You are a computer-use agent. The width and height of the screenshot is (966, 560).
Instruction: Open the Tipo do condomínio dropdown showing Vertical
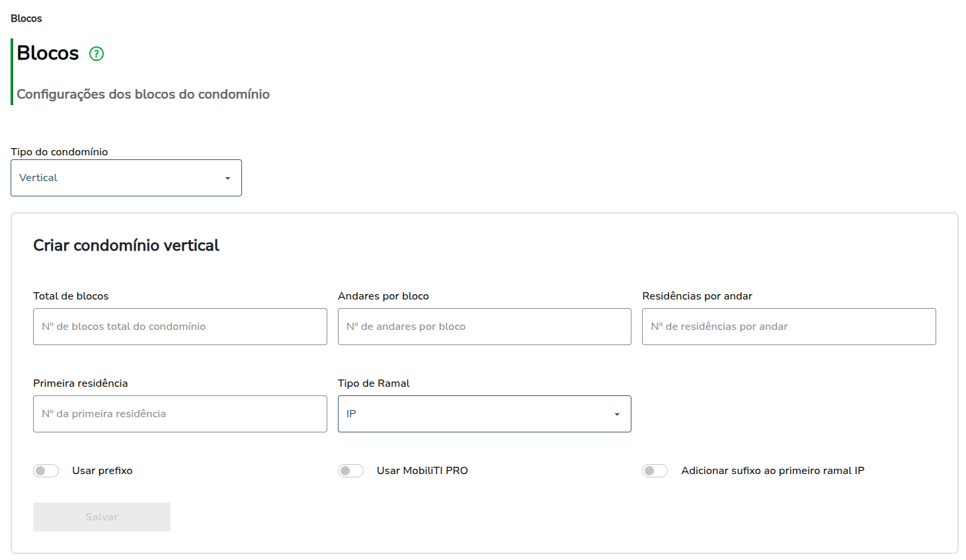tap(126, 178)
